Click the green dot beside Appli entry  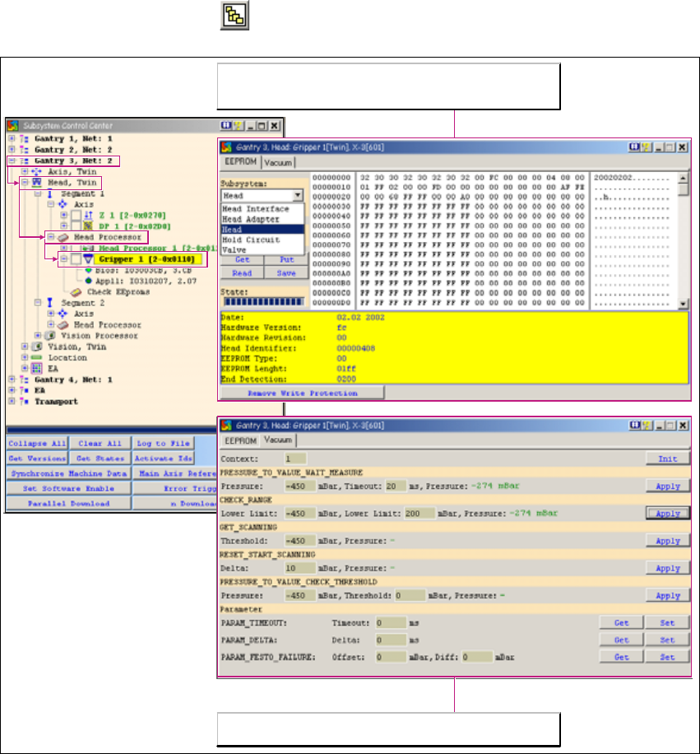coord(88,281)
